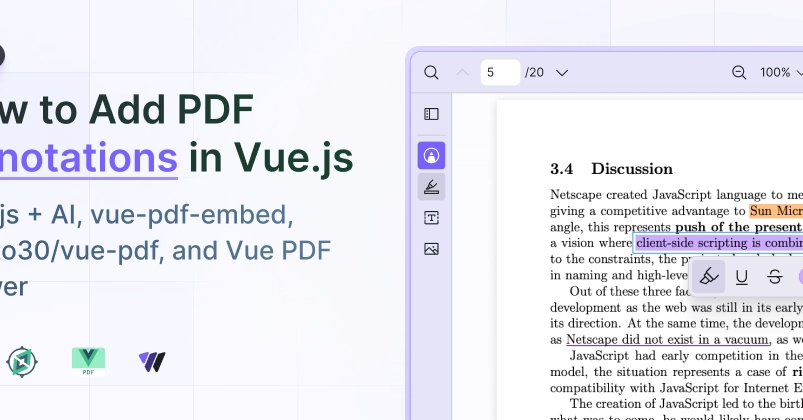Select the signature pen tool
The width and height of the screenshot is (803, 420).
(x=431, y=186)
